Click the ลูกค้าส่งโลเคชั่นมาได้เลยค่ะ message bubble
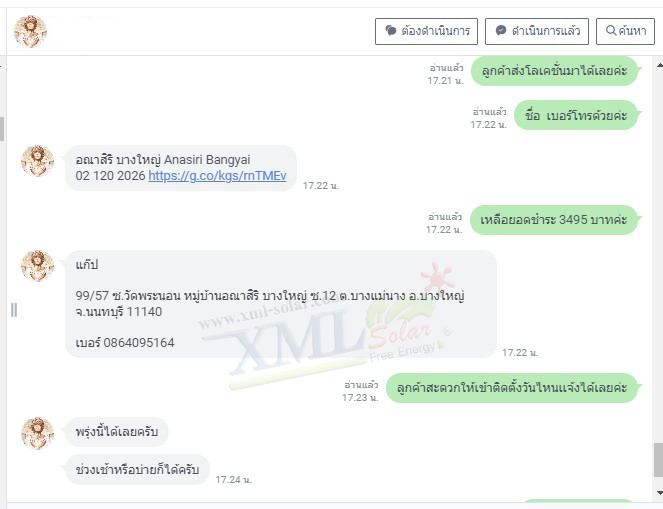This screenshot has height=509, width=663. pos(554,71)
